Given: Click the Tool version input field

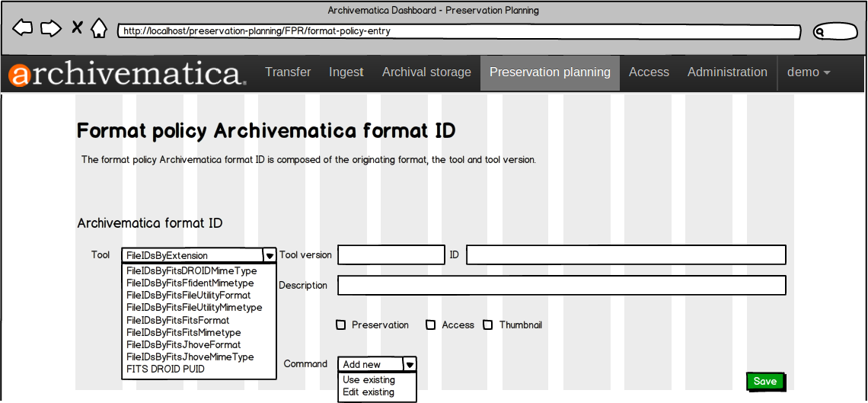Looking at the screenshot, I should (x=391, y=255).
